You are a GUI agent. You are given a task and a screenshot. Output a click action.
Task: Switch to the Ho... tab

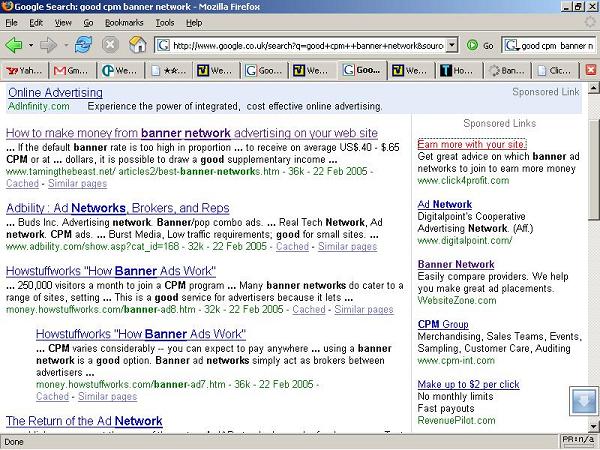pyautogui.click(x=458, y=70)
